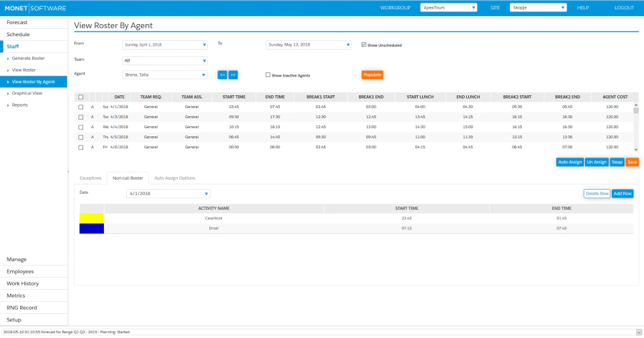Click the scroll-down arrow of roster table
644x338 pixels.
point(636,150)
